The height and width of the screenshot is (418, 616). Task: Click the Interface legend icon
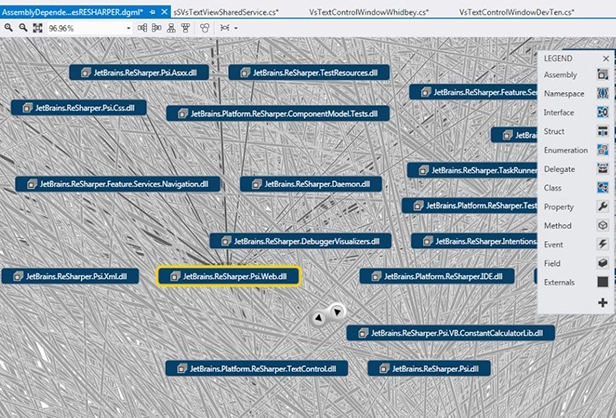603,112
